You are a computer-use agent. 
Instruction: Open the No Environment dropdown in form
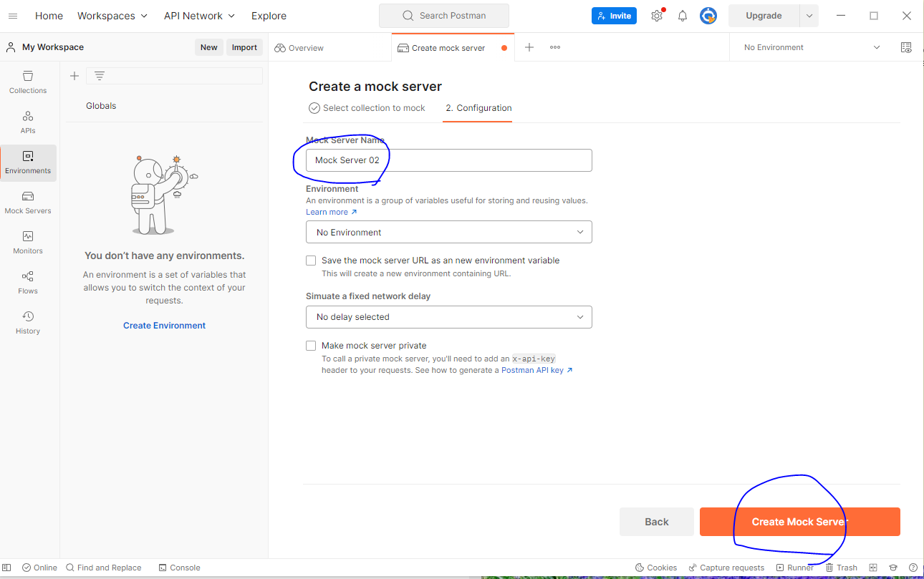[x=449, y=232]
